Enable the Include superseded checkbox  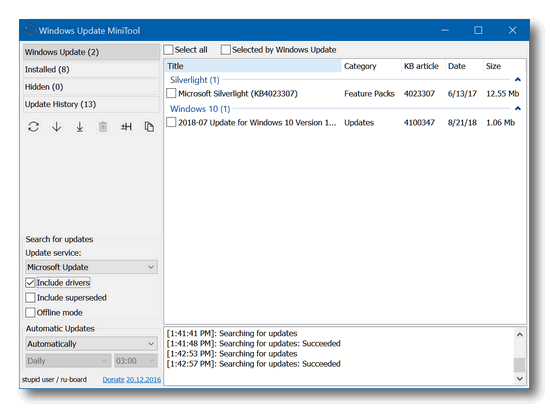31,297
